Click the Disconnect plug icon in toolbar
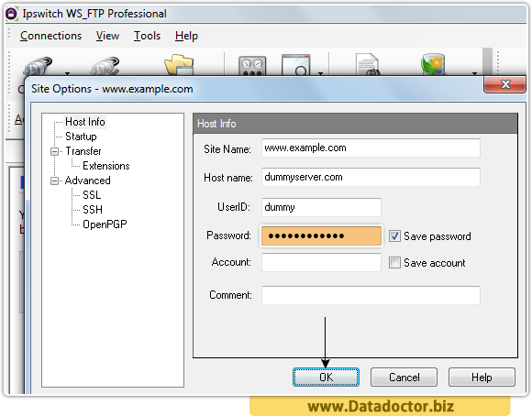 click(x=105, y=66)
